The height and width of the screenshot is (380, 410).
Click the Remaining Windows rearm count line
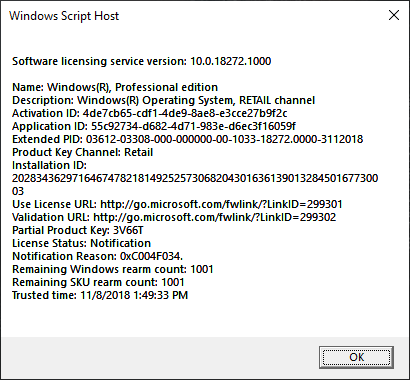pyautogui.click(x=113, y=269)
